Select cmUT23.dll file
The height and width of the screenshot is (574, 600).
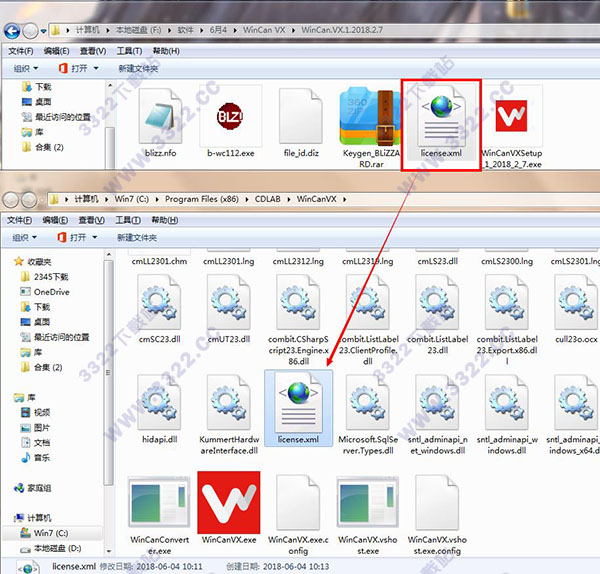pyautogui.click(x=229, y=310)
